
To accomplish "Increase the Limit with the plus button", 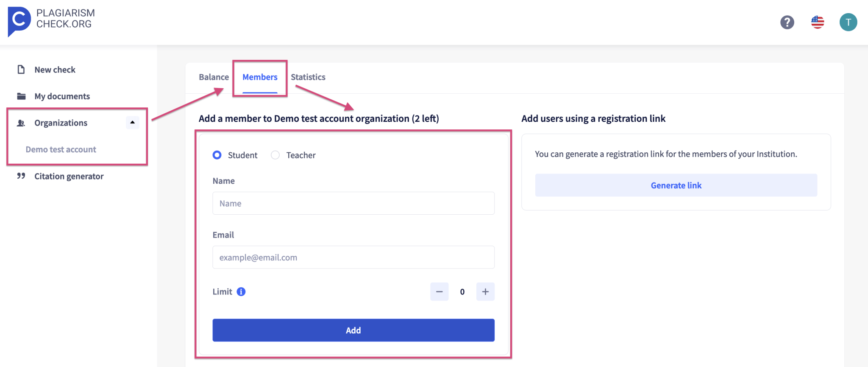I will click(x=485, y=291).
